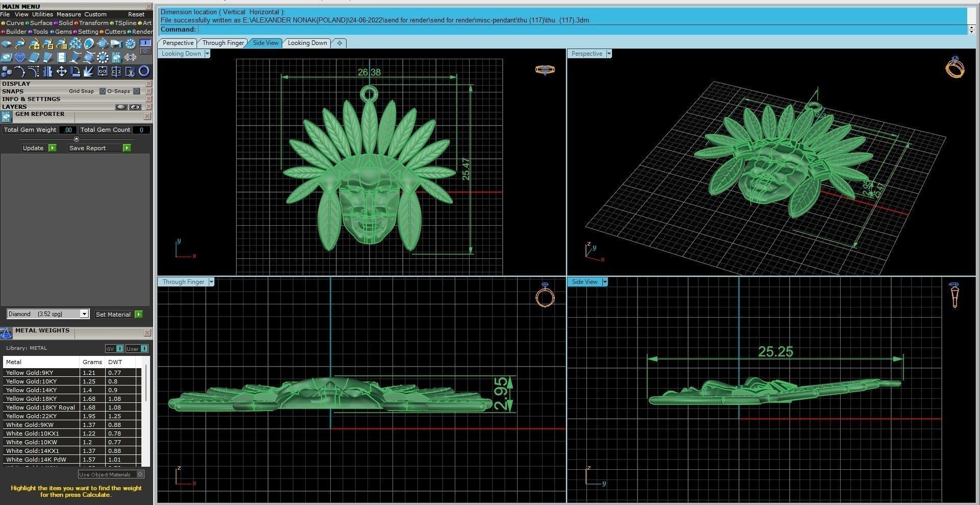Switch to the Surface tool category
The width and height of the screenshot is (980, 505).
[x=39, y=23]
